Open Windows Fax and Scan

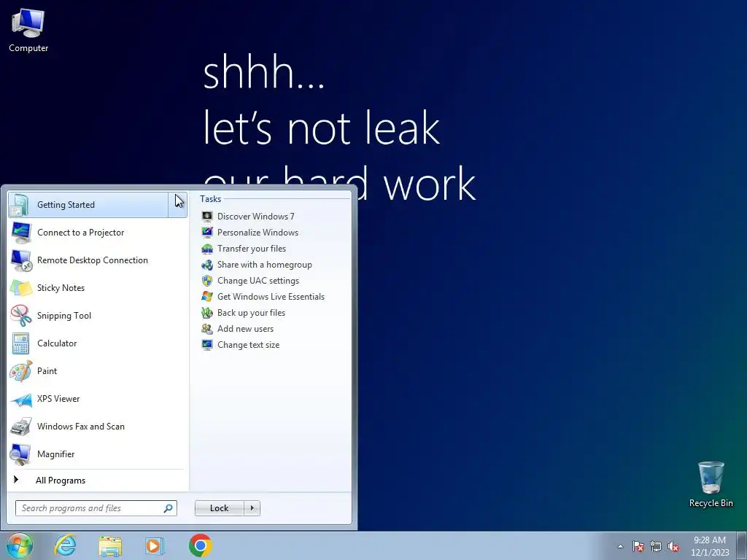98,426
